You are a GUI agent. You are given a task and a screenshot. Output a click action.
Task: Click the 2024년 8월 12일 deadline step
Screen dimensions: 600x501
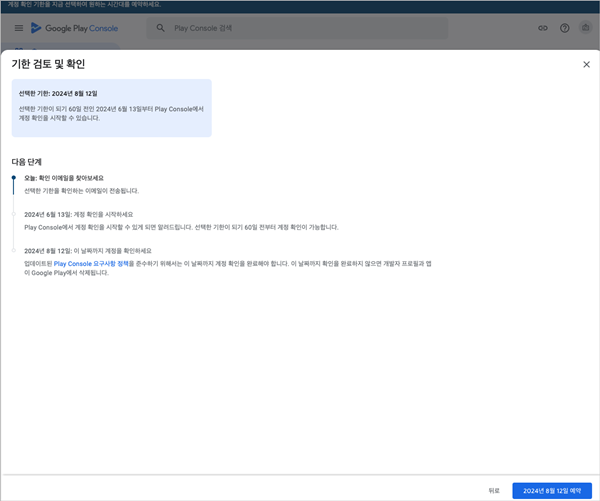(x=88, y=251)
